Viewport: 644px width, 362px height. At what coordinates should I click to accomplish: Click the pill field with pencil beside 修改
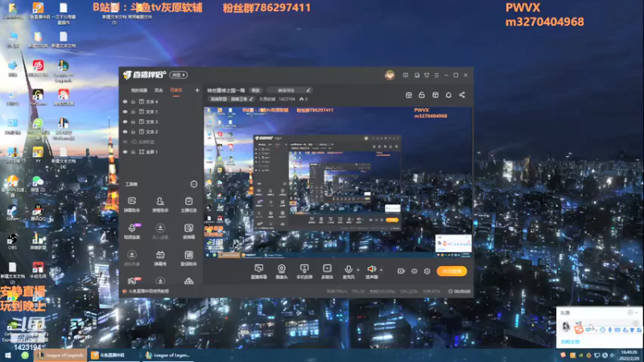(289, 90)
